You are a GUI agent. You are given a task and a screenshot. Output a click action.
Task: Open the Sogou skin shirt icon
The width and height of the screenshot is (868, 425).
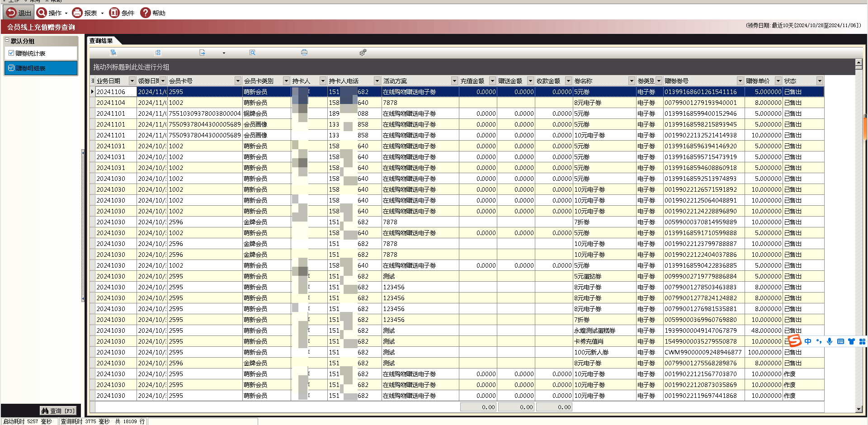pyautogui.click(x=851, y=341)
